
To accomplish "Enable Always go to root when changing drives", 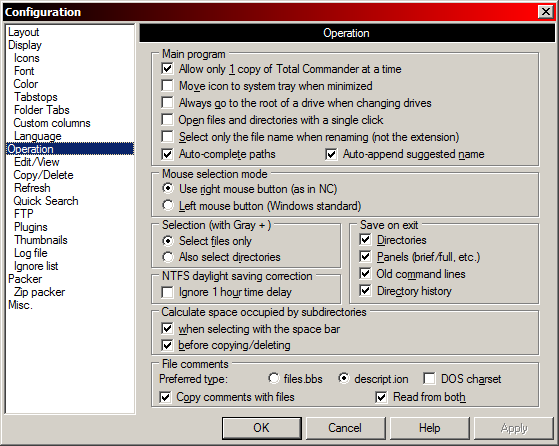I will (x=167, y=103).
